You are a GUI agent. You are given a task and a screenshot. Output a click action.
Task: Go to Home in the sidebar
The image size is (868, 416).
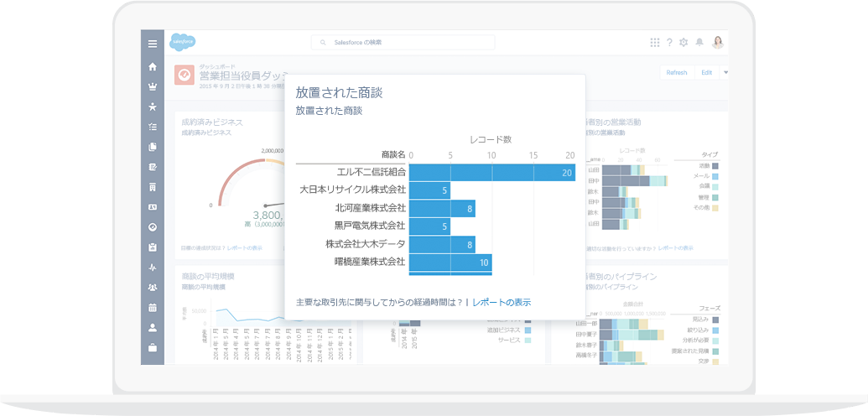152,67
